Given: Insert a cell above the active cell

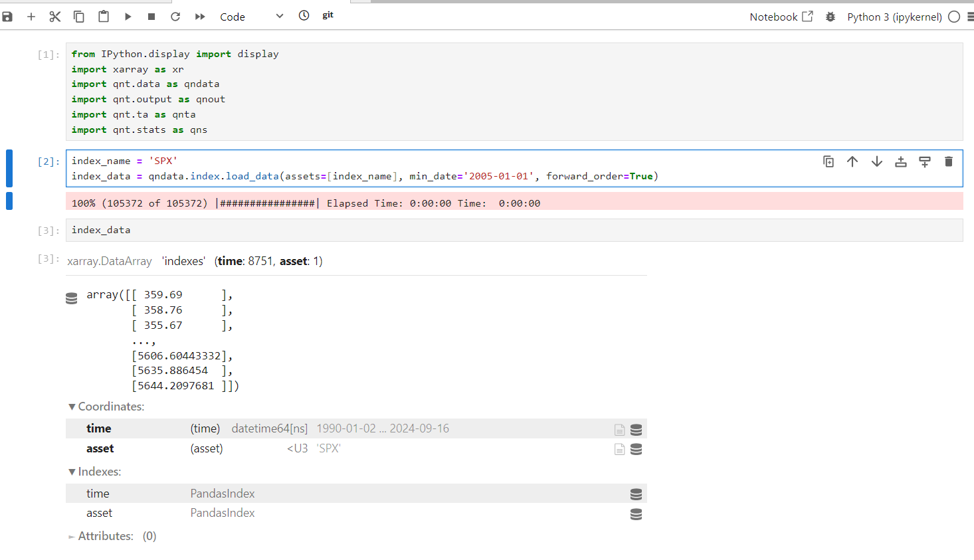Looking at the screenshot, I should (901, 161).
